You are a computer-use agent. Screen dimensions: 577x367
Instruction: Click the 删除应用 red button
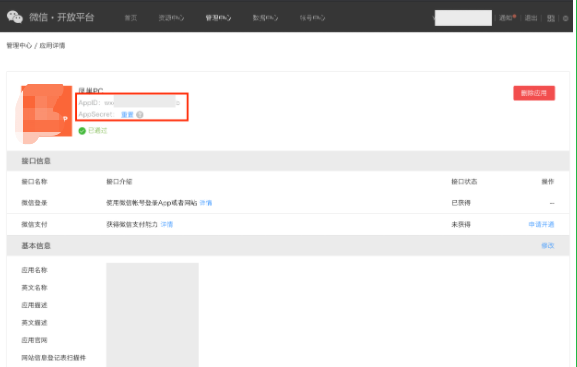[534, 93]
